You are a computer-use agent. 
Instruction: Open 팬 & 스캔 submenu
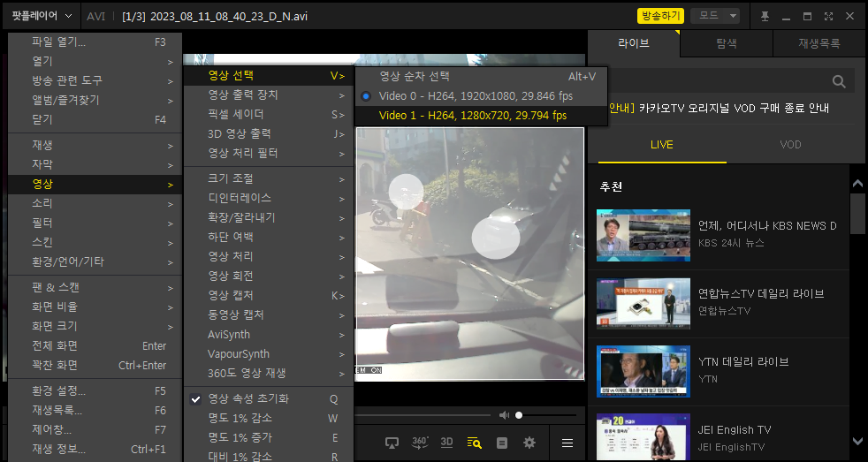pos(95,288)
